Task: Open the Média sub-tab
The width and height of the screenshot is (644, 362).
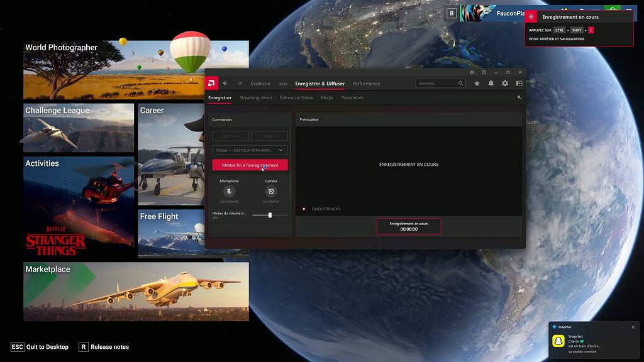Action: [x=327, y=97]
